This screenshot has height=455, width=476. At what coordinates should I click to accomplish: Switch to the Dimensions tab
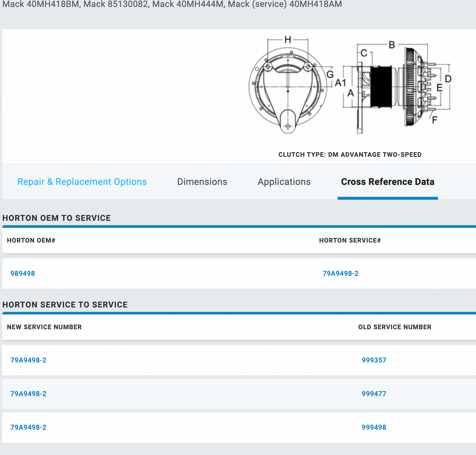point(202,182)
